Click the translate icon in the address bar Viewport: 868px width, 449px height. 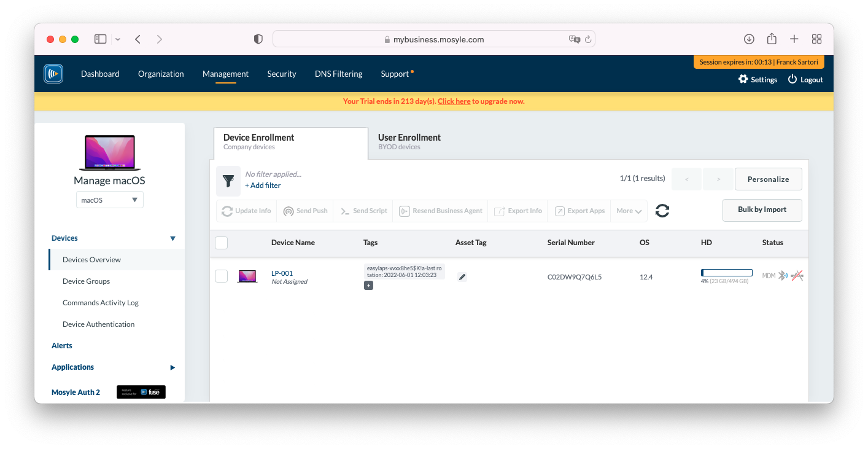[x=574, y=39]
